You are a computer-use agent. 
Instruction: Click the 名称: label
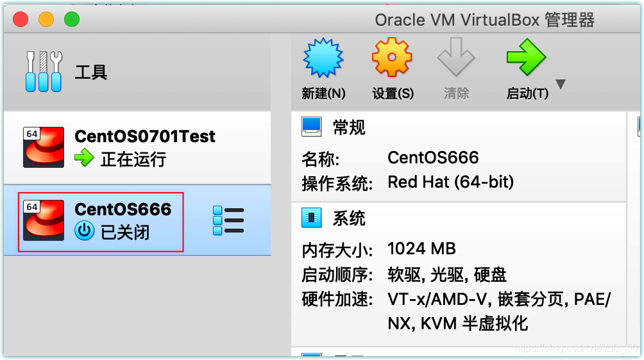point(321,159)
